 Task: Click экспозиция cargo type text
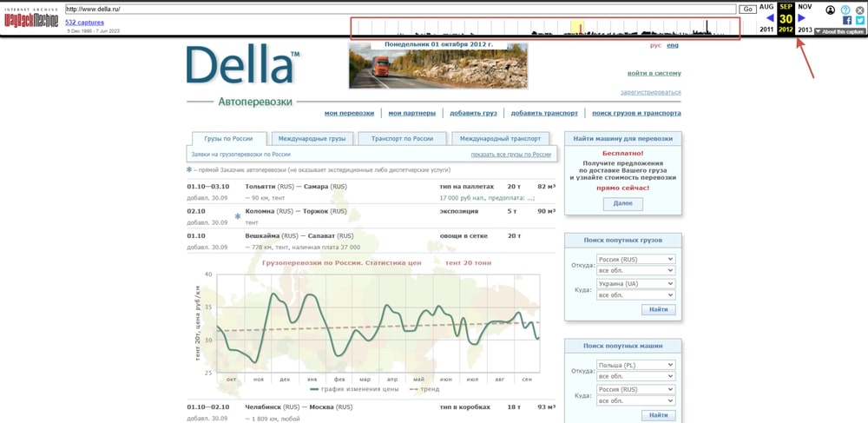pyautogui.click(x=459, y=211)
